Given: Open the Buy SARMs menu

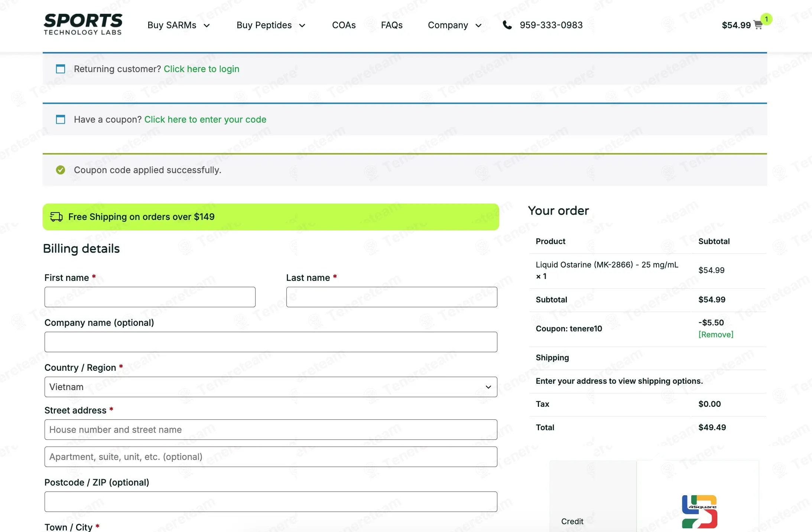Looking at the screenshot, I should pyautogui.click(x=172, y=25).
